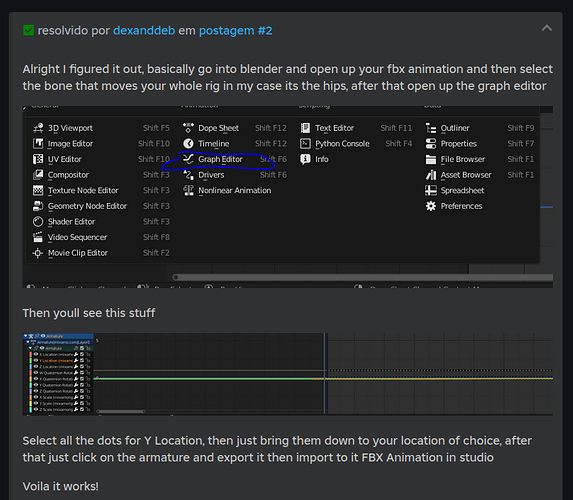Toggle eye on X Quaternion Rotation channel

point(36,379)
